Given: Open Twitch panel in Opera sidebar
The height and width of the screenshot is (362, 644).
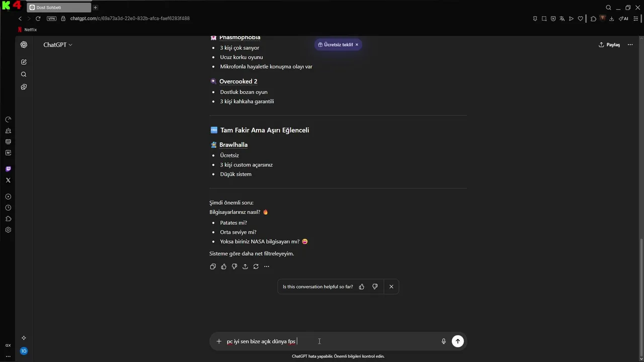Looking at the screenshot, I should coord(8,169).
